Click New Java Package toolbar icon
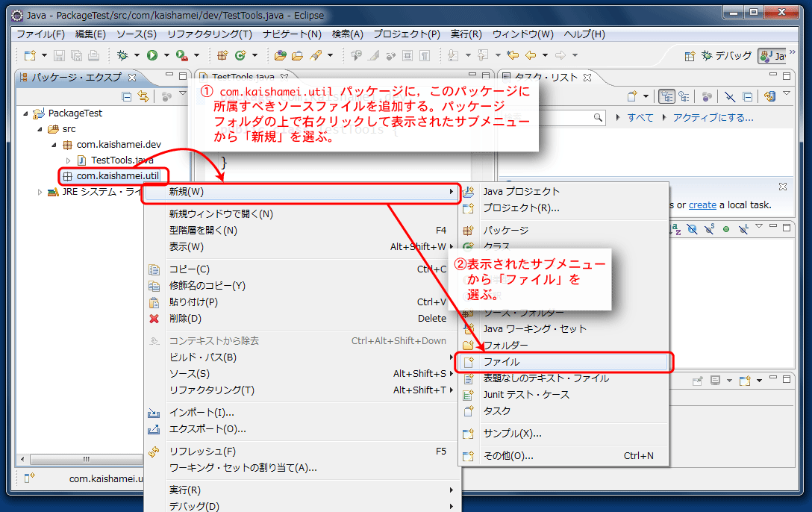The height and width of the screenshot is (512, 812). pos(222,55)
